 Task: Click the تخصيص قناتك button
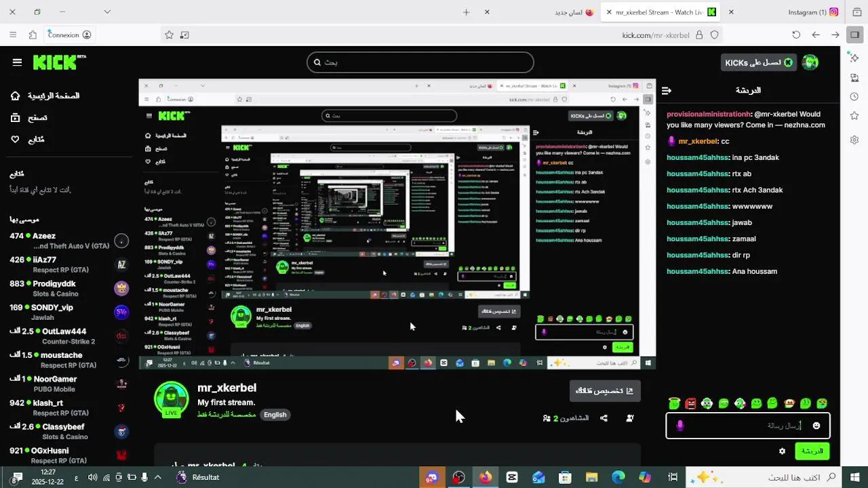coord(605,390)
